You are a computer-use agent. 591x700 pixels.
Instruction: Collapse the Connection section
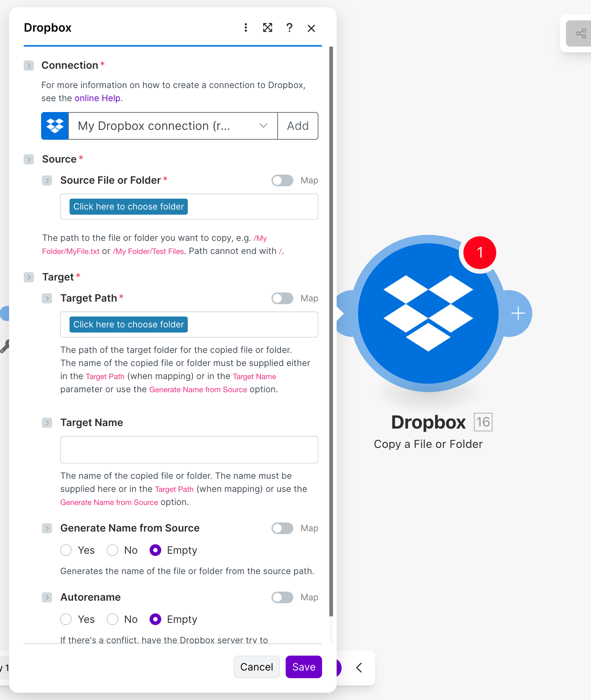29,65
